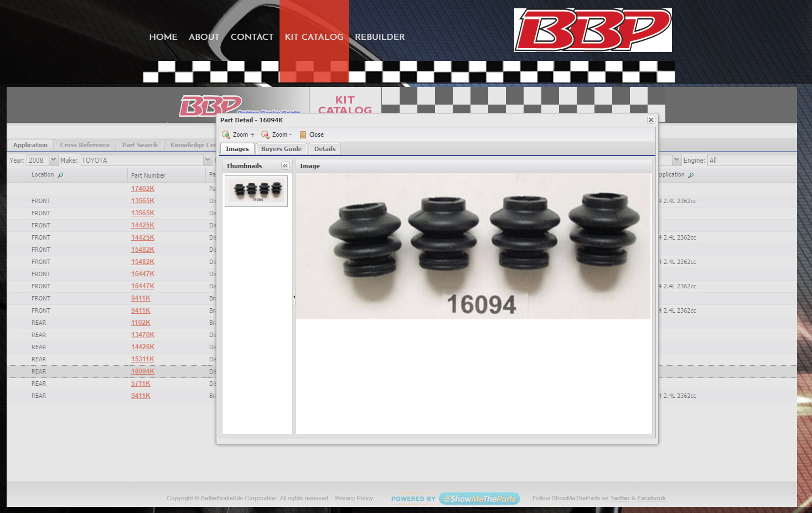Open part number 17402K link
This screenshot has width=812, height=513.
[142, 189]
